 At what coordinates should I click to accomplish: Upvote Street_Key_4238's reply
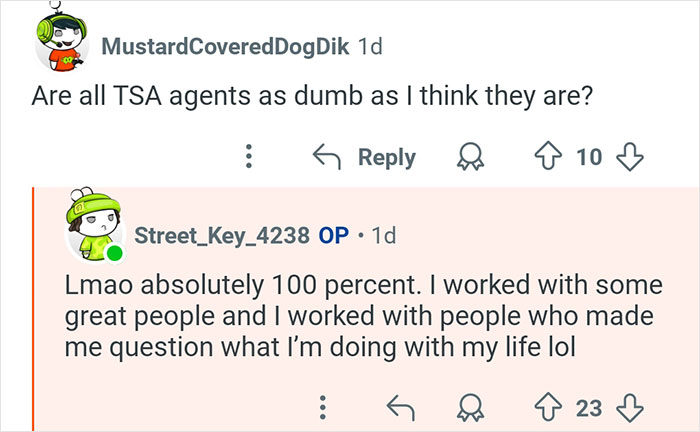click(548, 407)
